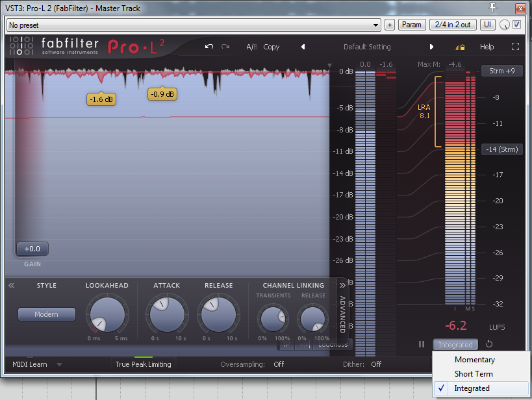Click the channel linking Transients knob
This screenshot has height=400, width=532.
pyautogui.click(x=273, y=319)
